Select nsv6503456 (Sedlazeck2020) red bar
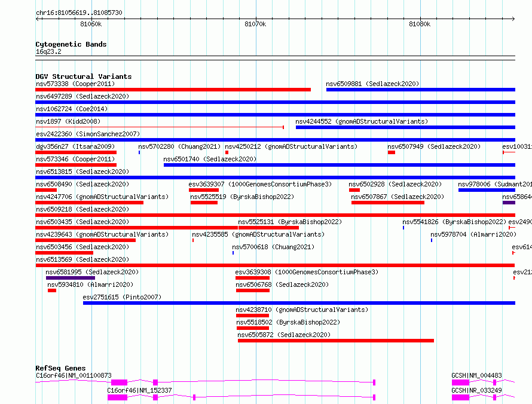Screen dimensions: 532x404 pos(64,253)
